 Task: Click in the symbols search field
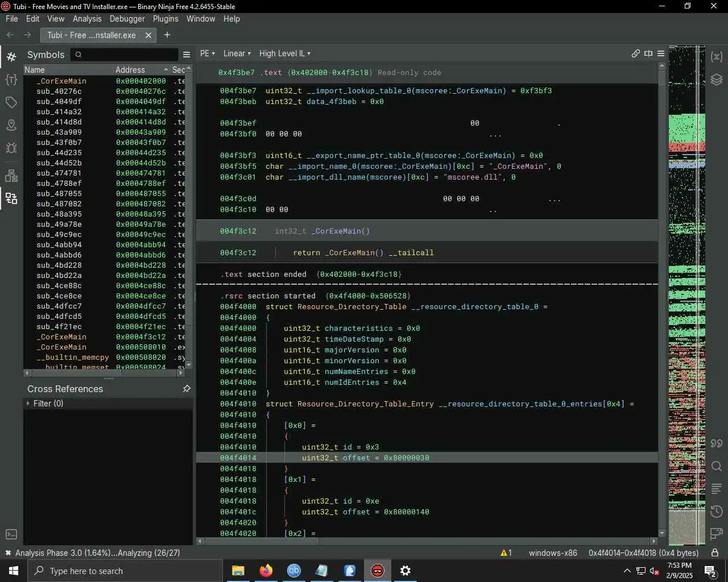125,55
